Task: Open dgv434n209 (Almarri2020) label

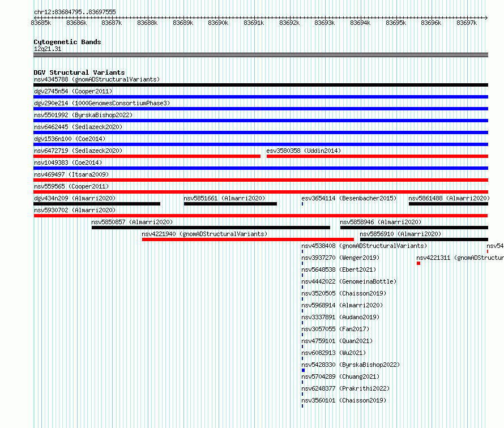Action: click(75, 198)
